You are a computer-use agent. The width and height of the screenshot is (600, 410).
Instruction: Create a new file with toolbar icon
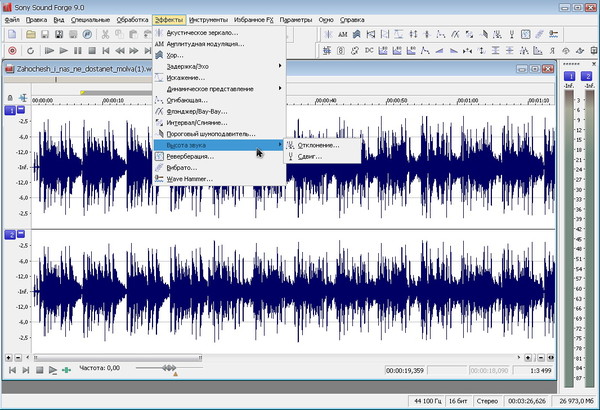tap(12, 34)
